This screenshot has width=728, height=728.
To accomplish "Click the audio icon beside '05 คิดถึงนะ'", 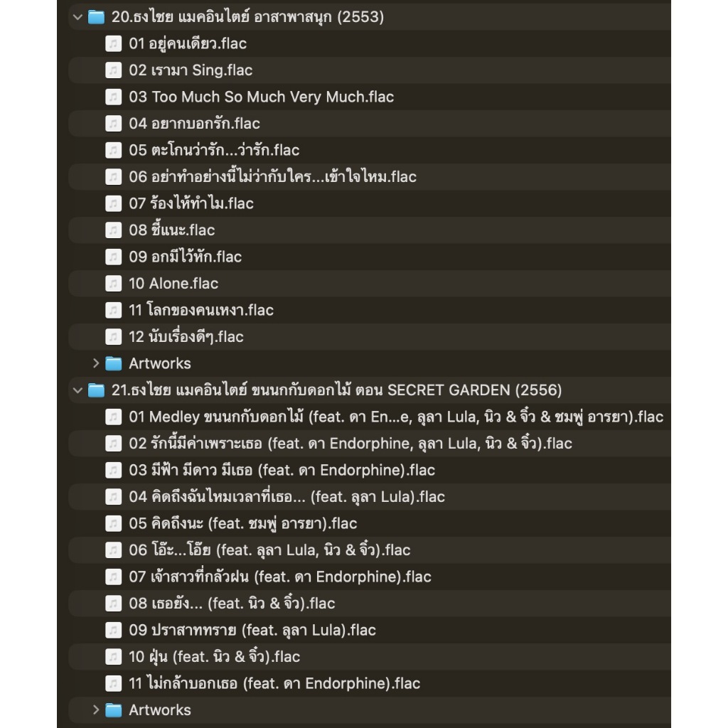I will tap(113, 524).
